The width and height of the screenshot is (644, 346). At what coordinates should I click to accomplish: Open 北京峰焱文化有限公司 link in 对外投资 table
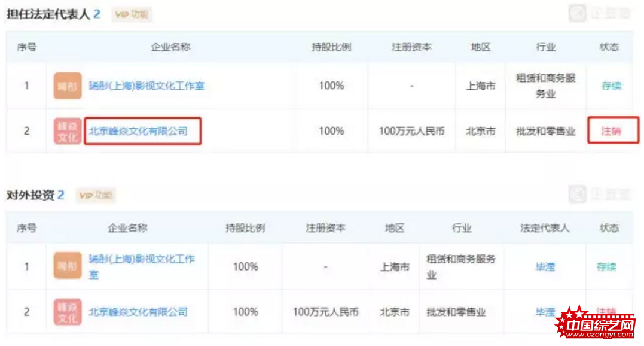pos(138,312)
